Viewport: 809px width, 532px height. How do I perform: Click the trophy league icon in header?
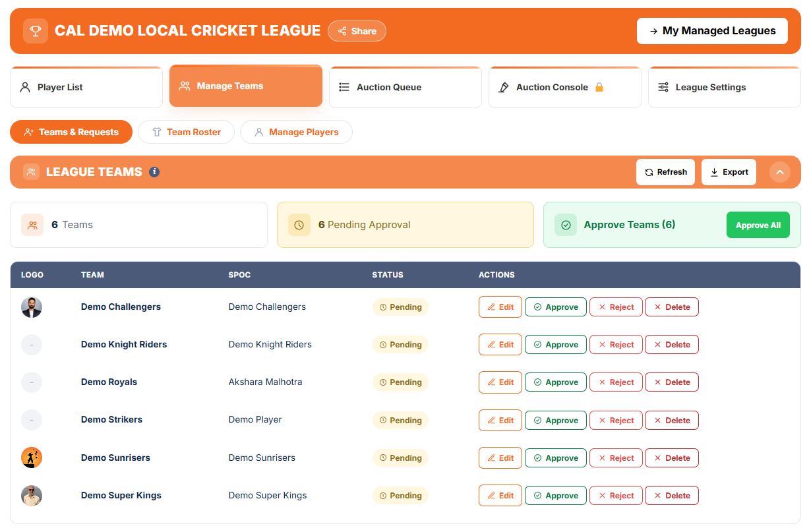pyautogui.click(x=36, y=31)
